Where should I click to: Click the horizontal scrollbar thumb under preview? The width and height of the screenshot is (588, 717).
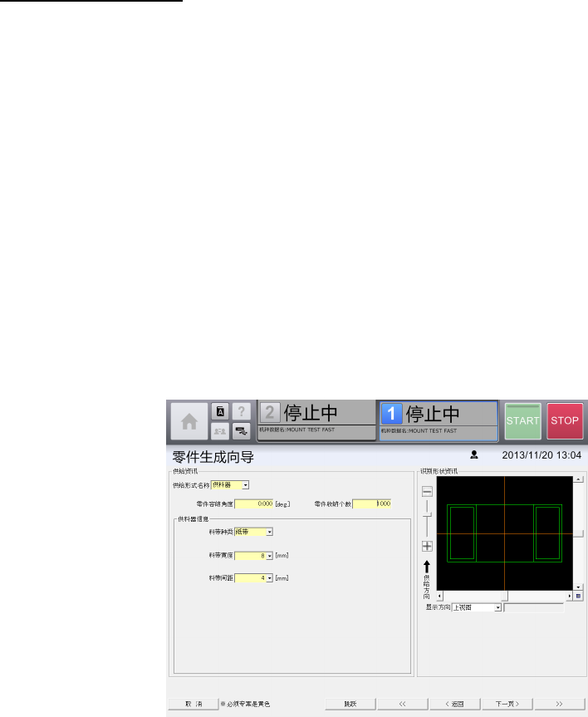tap(505, 596)
